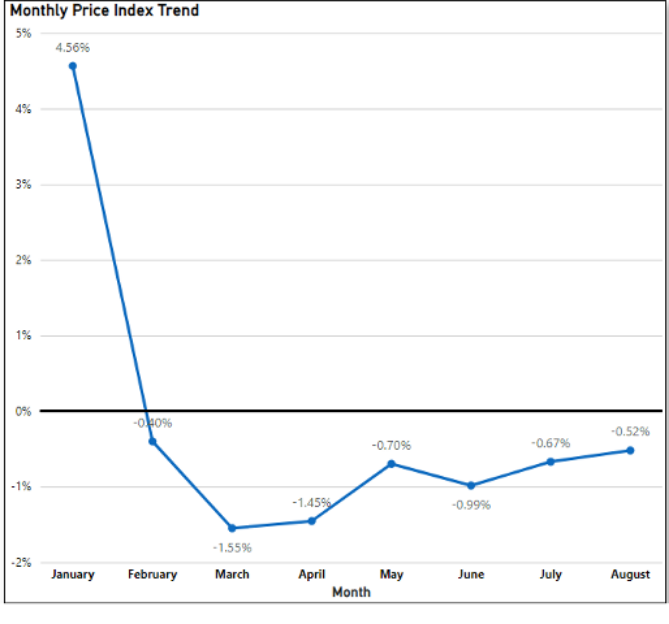The image size is (669, 624).
Task: Select the -1.55% data label
Action: (232, 547)
